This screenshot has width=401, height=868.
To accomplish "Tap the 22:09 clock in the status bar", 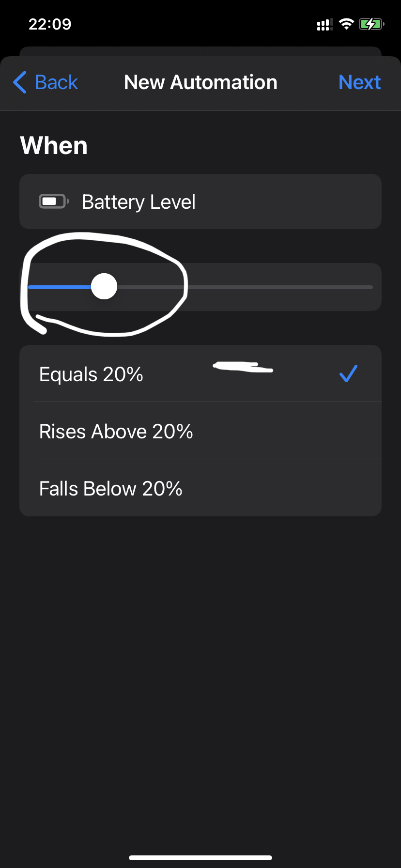I will [50, 24].
